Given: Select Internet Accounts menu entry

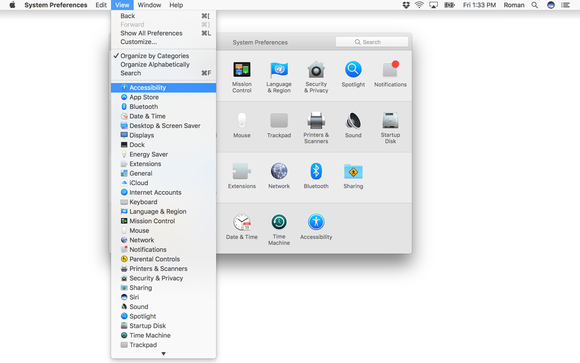Looking at the screenshot, I should [x=163, y=192].
